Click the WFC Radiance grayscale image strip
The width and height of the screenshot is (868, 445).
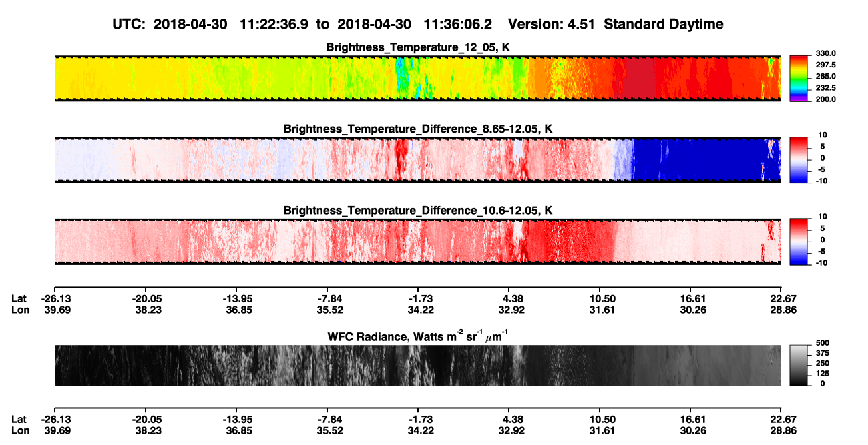tap(417, 365)
